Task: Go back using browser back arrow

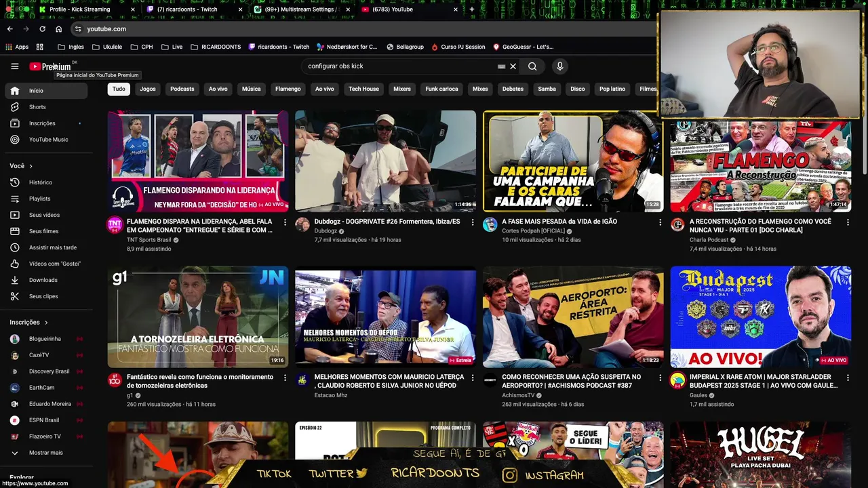Action: point(9,29)
